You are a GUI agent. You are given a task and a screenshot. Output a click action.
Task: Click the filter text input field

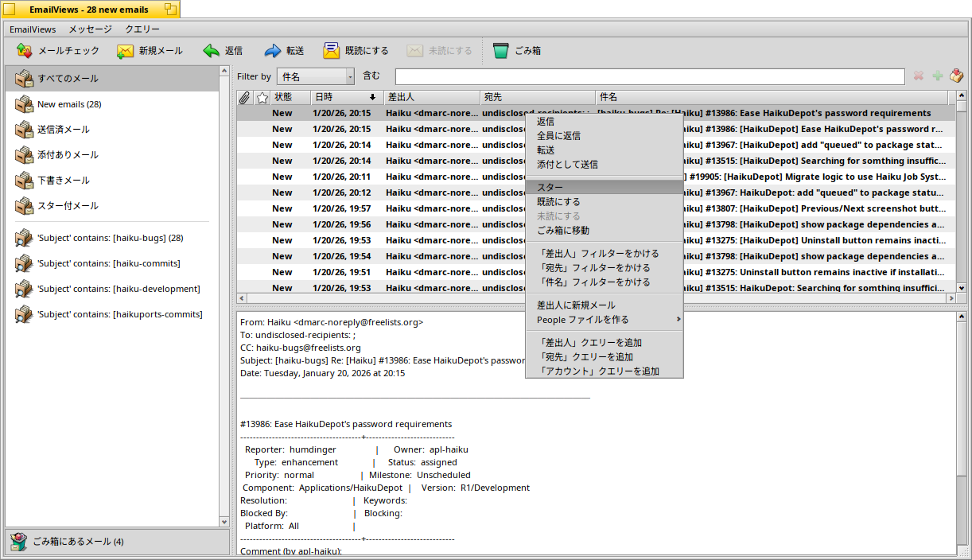649,76
